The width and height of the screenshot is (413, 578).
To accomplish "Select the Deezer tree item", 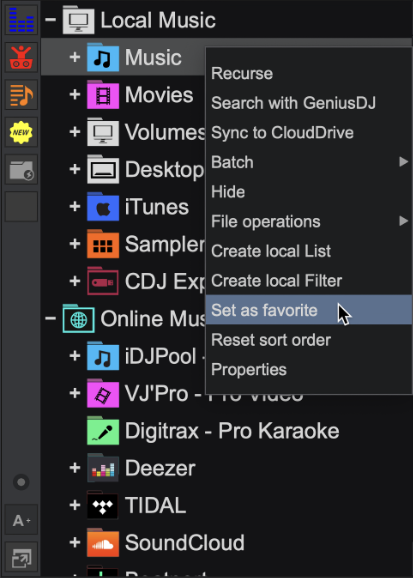I will pos(141,468).
